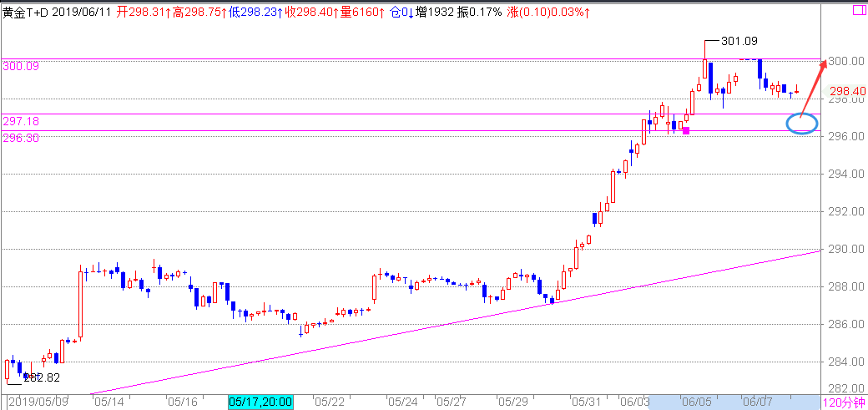Click the 2019/06/11 date in header

tap(83, 13)
